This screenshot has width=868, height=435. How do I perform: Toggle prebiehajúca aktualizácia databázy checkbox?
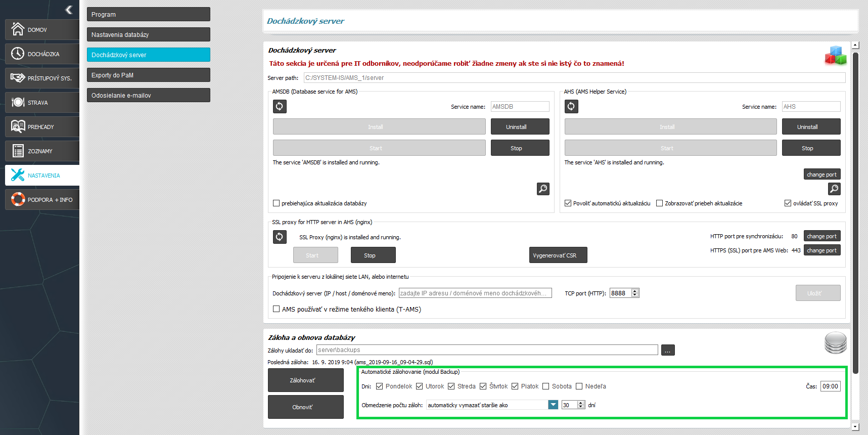[276, 203]
